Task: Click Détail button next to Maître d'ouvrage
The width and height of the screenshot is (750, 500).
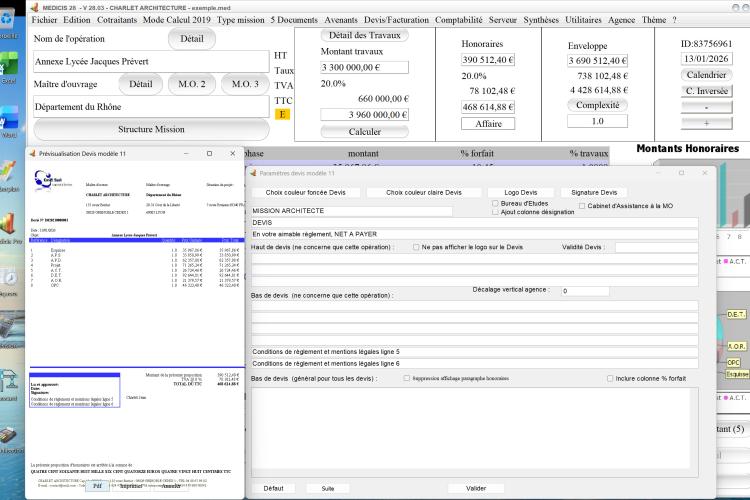Action: [141, 84]
